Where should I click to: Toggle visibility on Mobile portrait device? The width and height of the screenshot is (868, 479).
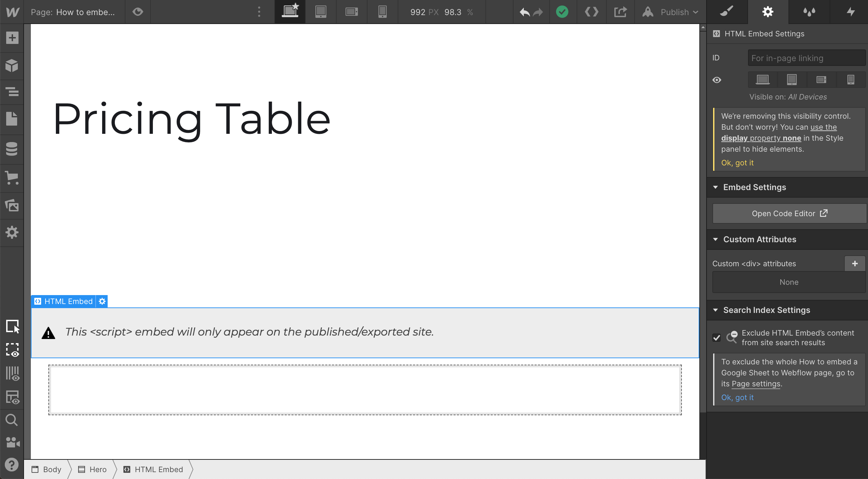click(x=851, y=80)
